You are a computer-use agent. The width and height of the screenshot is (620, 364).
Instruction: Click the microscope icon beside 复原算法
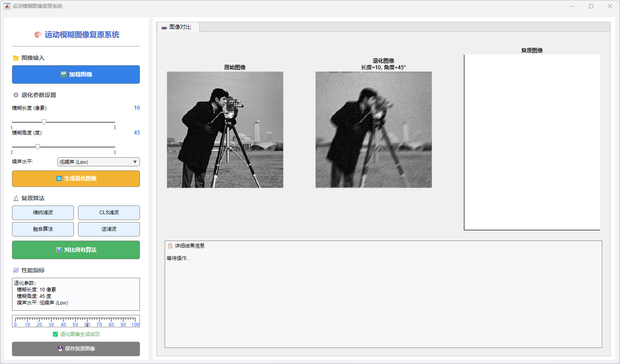tap(16, 199)
